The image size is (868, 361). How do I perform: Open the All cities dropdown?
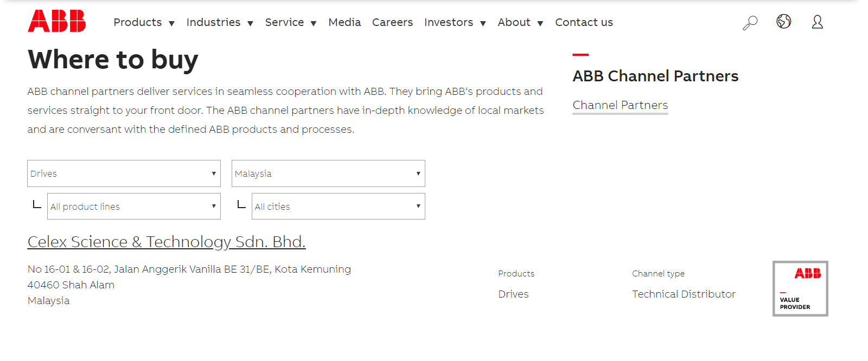[339, 207]
